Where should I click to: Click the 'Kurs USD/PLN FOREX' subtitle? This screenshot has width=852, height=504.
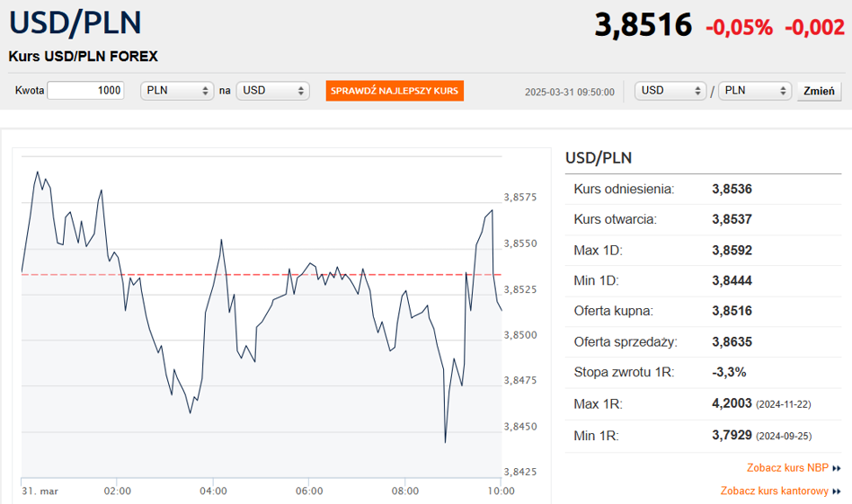tap(84, 56)
